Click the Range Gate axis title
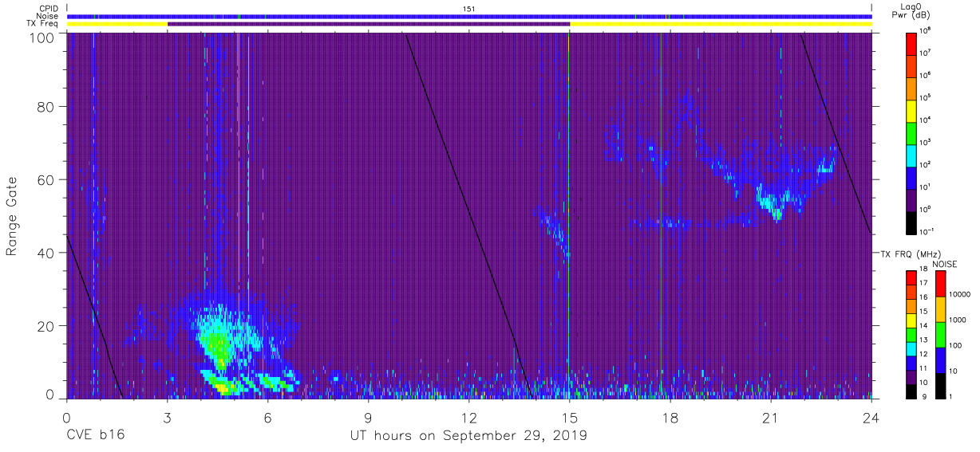Image resolution: width=980 pixels, height=452 pixels. (x=12, y=216)
